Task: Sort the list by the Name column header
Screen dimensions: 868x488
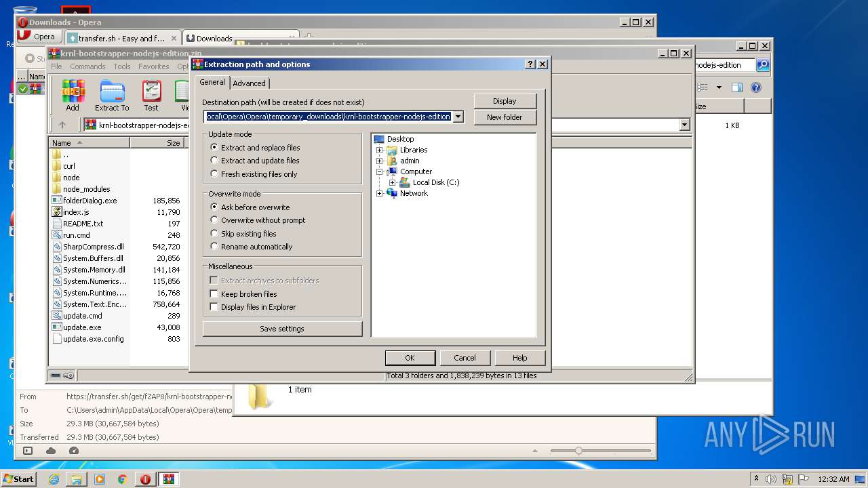Action: (89, 143)
